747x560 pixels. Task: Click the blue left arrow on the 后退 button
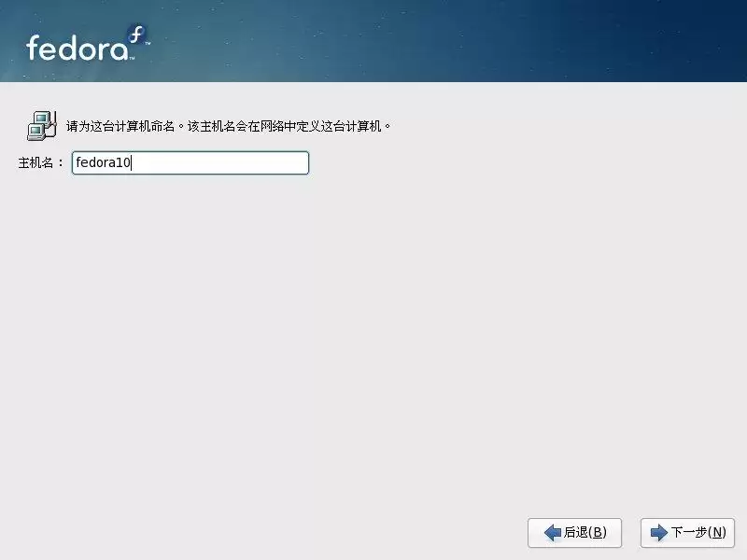[552, 533]
